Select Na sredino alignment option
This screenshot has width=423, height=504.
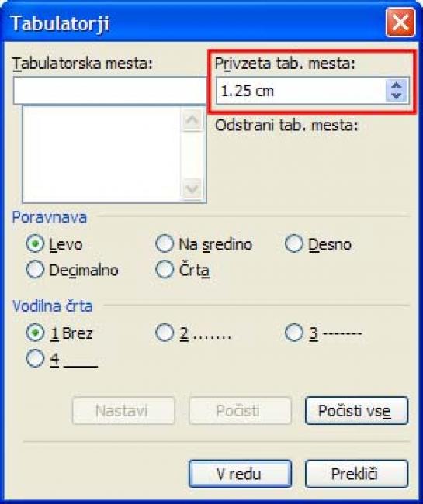(165, 244)
